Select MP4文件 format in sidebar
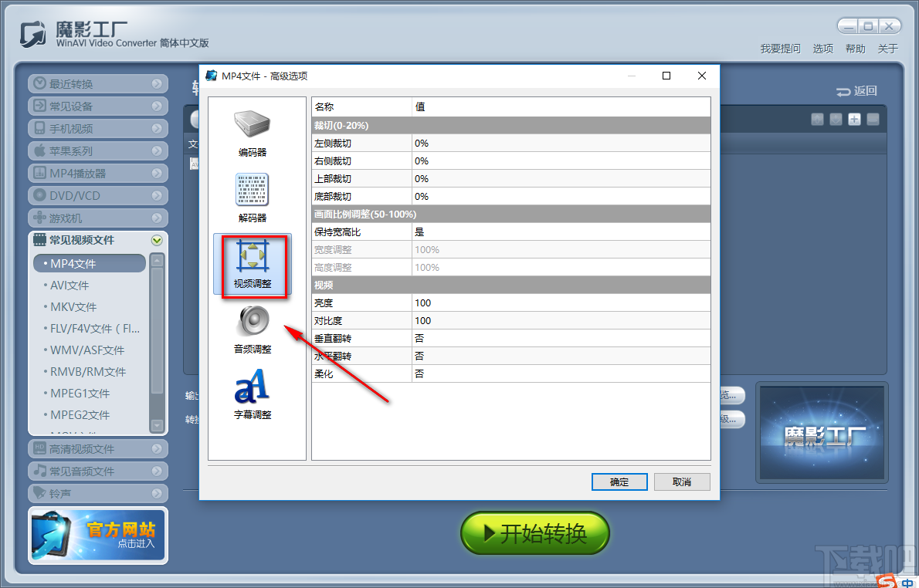Screen dimensions: 919x588 [x=90, y=264]
